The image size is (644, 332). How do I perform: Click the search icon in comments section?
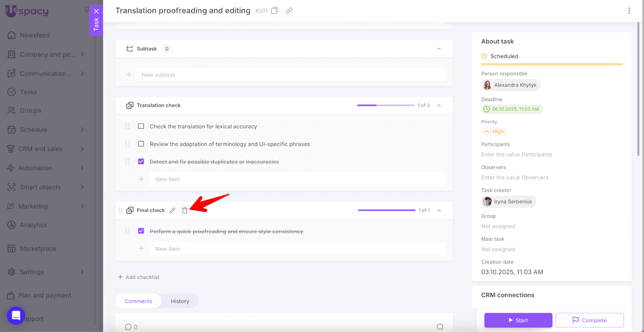440,327
